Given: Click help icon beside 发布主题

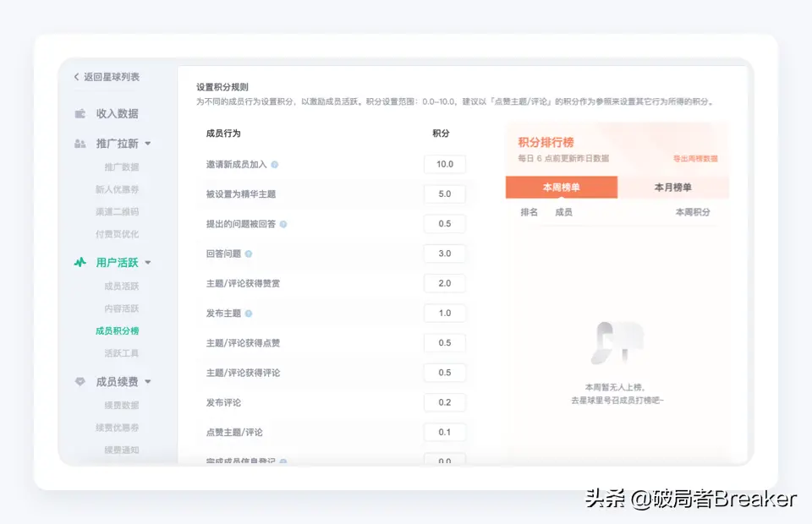Looking at the screenshot, I should 249,314.
